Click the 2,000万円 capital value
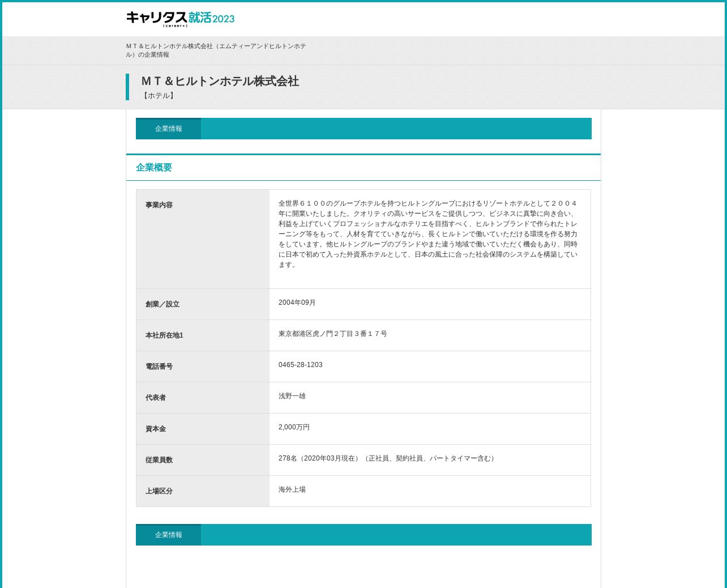 coord(294,427)
